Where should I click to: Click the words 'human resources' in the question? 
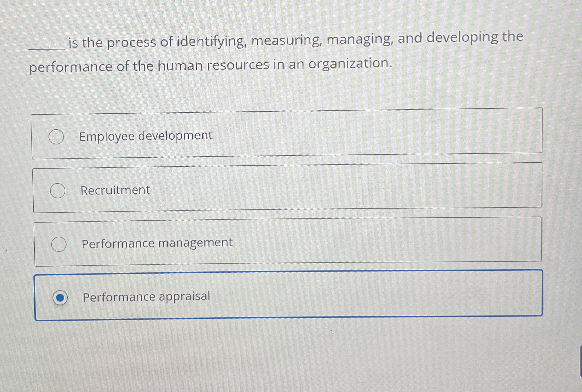click(x=213, y=66)
